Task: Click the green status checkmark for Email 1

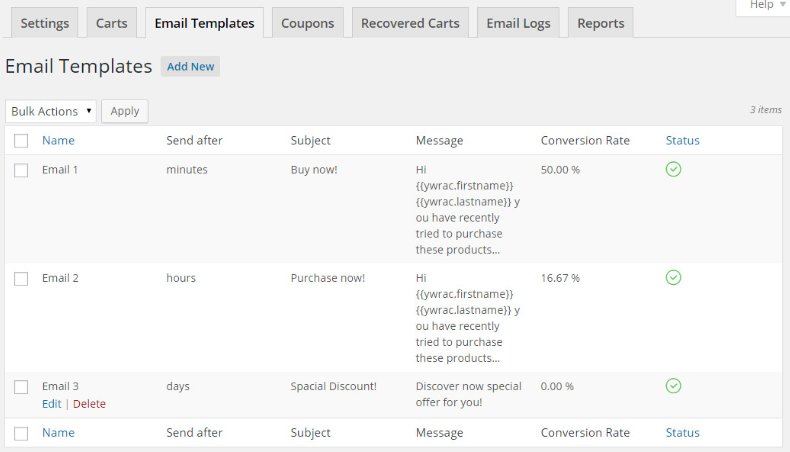Action: (673, 169)
